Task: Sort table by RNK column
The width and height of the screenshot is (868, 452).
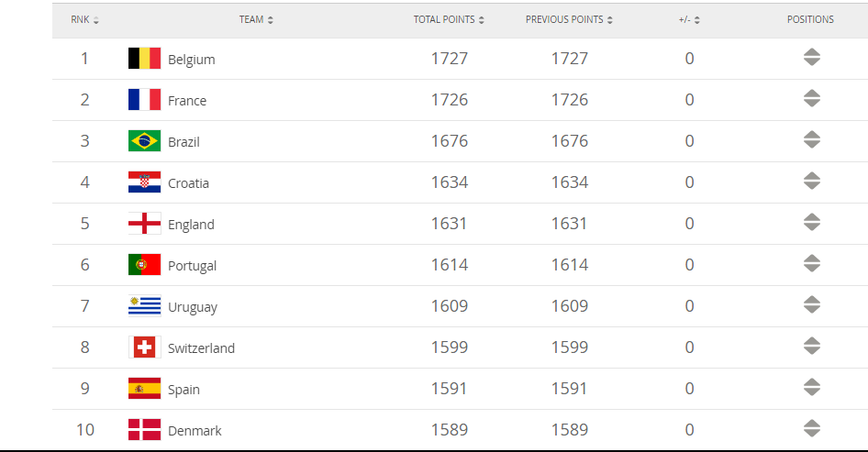Action: tap(85, 19)
